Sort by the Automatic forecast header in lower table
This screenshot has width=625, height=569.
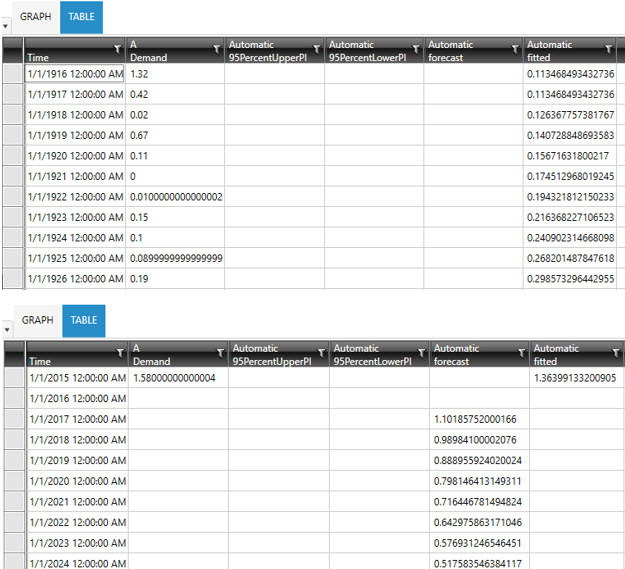click(470, 355)
